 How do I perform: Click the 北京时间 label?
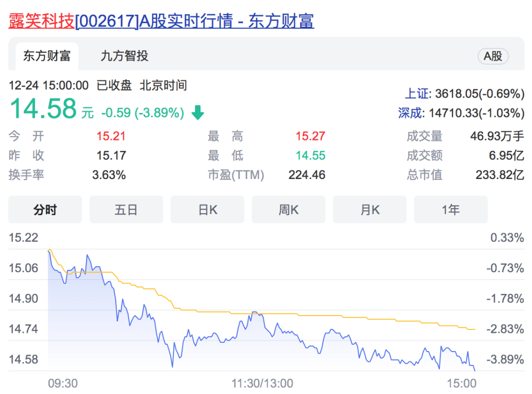(x=163, y=85)
